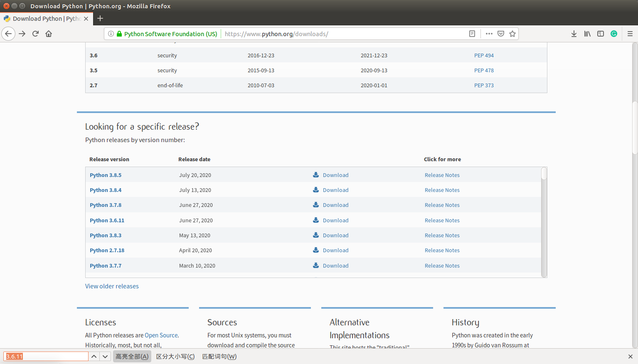Click the Grammarly extension icon

click(x=614, y=34)
